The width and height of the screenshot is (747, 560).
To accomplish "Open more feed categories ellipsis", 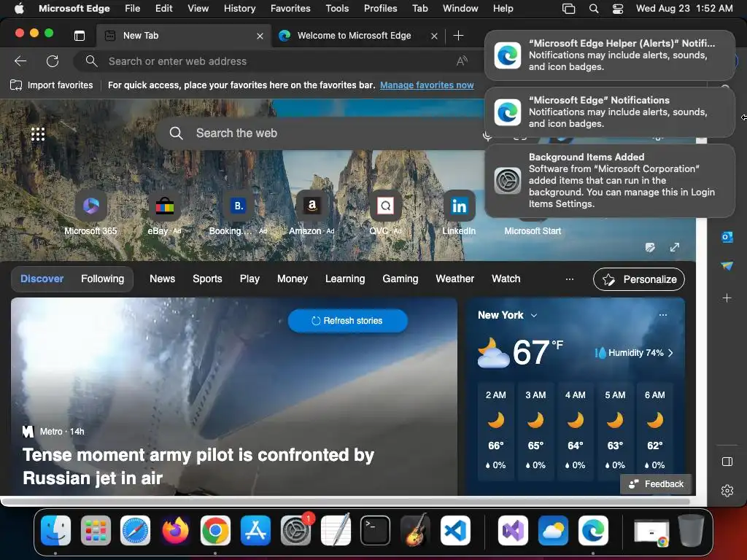I will click(569, 279).
